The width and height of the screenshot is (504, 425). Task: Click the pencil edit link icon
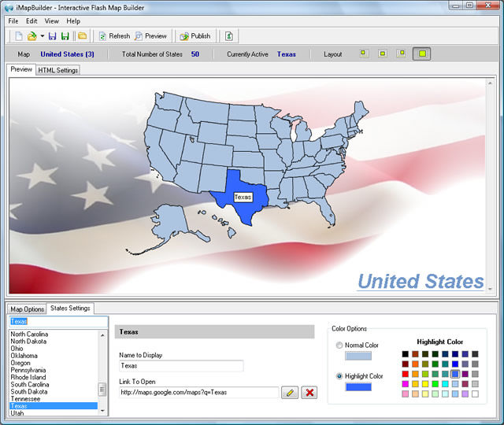tap(290, 392)
